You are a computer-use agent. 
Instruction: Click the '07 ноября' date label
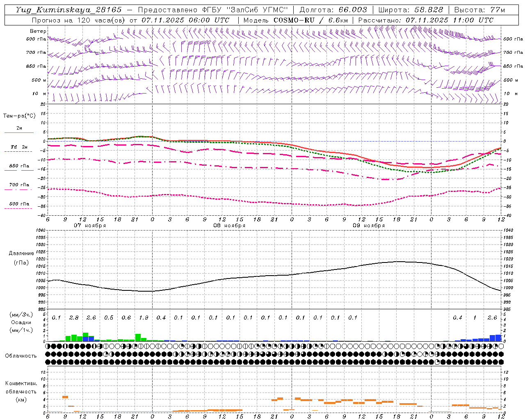(90, 226)
